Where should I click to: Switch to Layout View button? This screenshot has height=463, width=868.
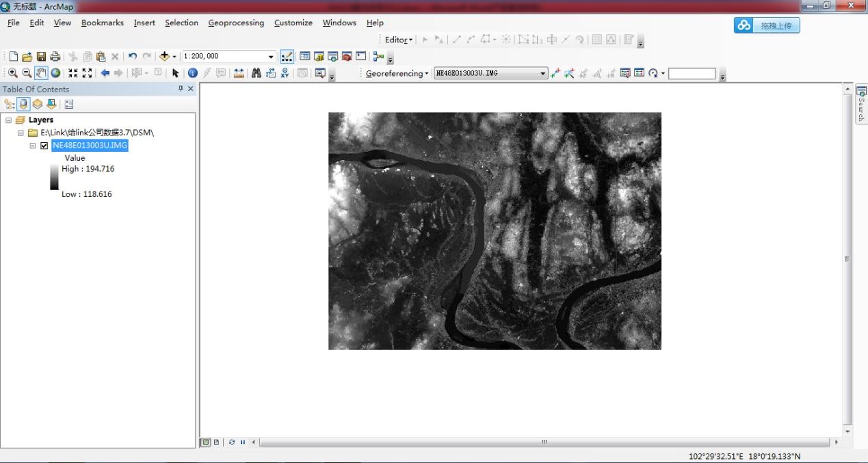point(216,442)
